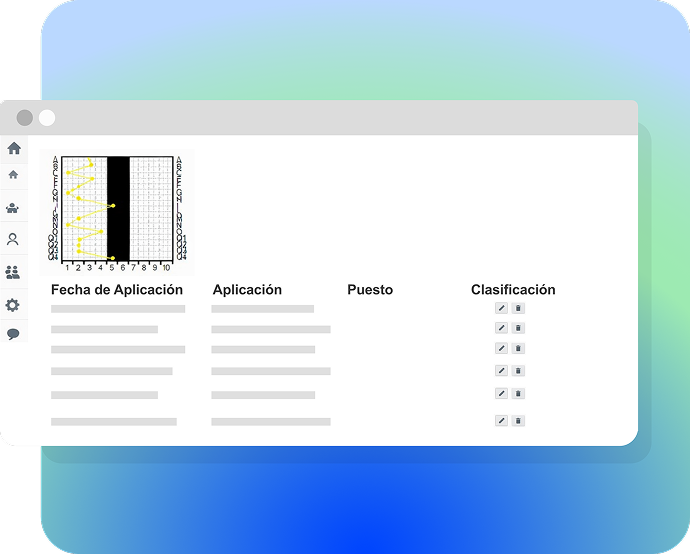Open the person-at-desk sidebar icon
690x554 pixels.
click(13, 208)
